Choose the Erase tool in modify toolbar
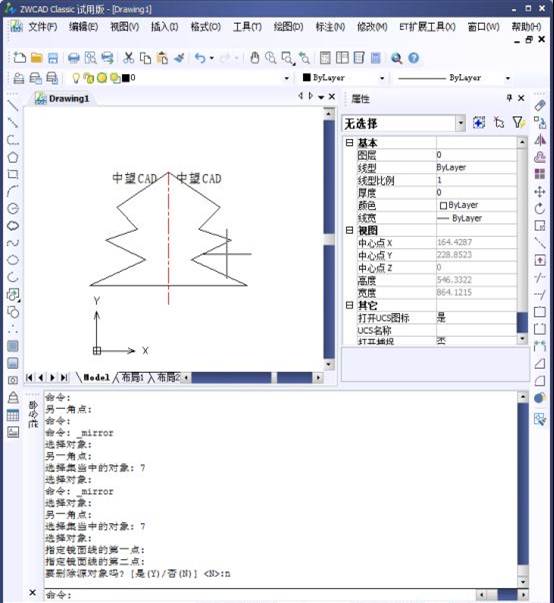554x603 pixels. [540, 105]
